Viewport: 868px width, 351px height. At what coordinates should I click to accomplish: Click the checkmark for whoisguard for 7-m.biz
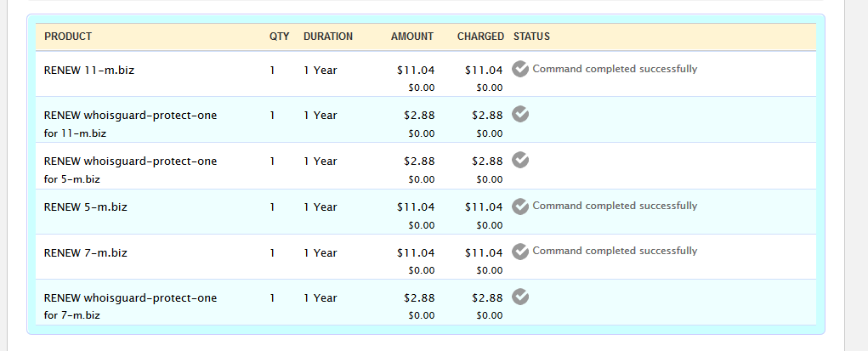pyautogui.click(x=521, y=297)
